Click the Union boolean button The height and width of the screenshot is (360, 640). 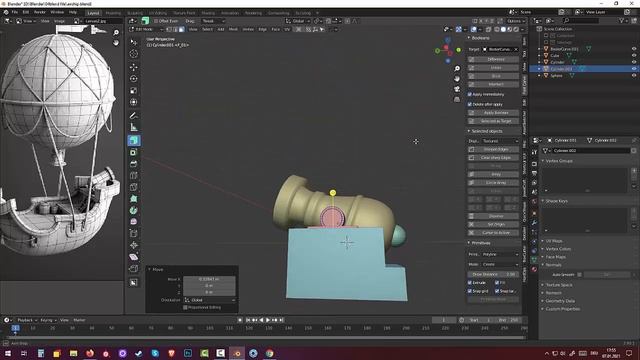[493, 68]
